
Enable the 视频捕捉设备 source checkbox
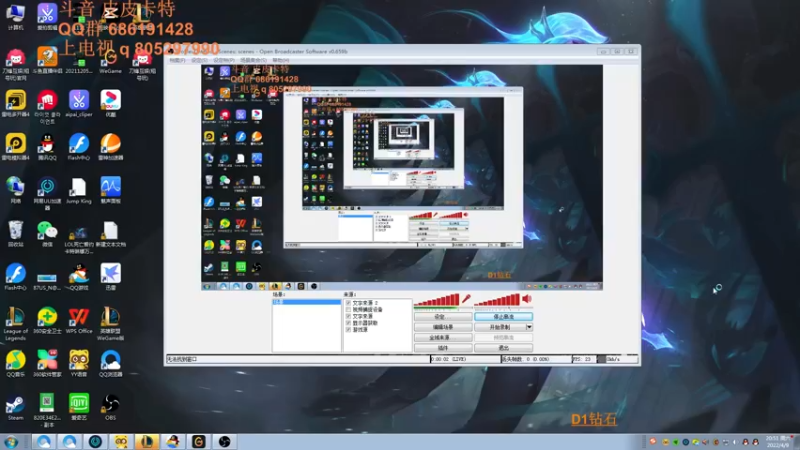(x=348, y=310)
